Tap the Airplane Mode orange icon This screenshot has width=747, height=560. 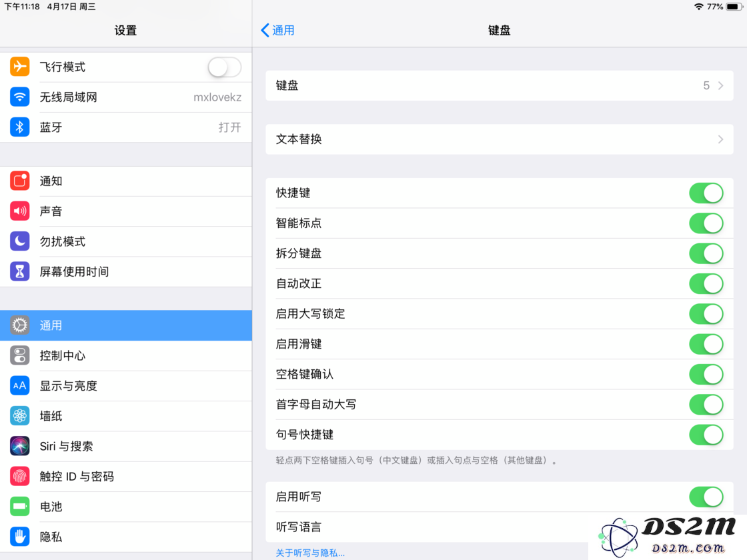[19, 67]
